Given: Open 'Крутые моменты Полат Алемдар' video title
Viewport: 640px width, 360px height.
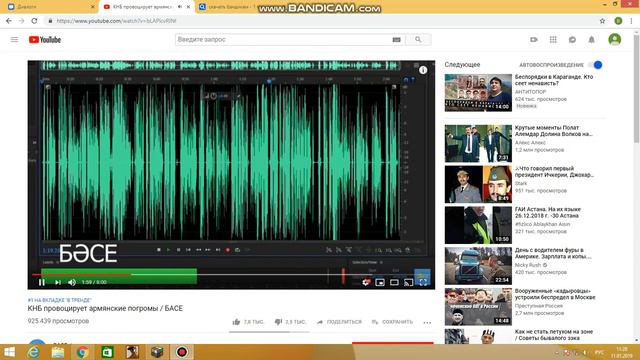Looking at the screenshot, I should coord(553,131).
